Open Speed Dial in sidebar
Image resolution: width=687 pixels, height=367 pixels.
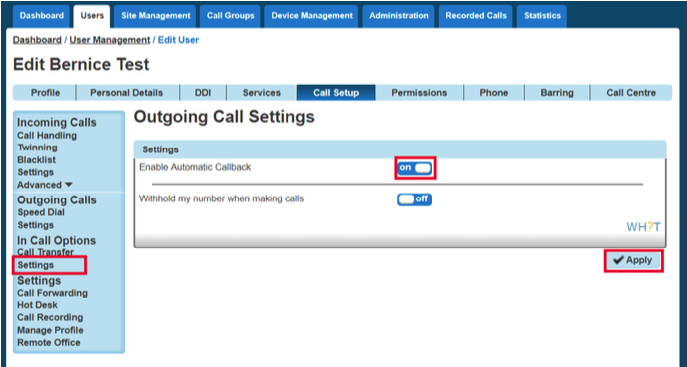point(41,212)
